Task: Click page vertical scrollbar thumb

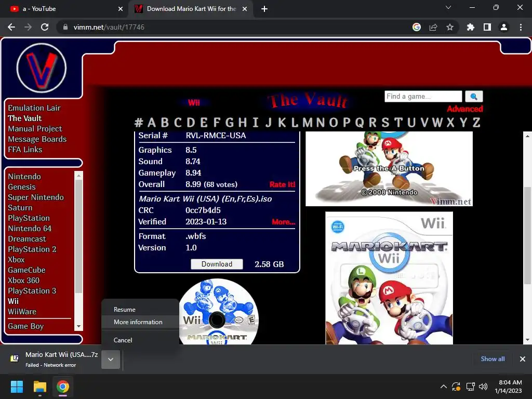Action: point(527,235)
